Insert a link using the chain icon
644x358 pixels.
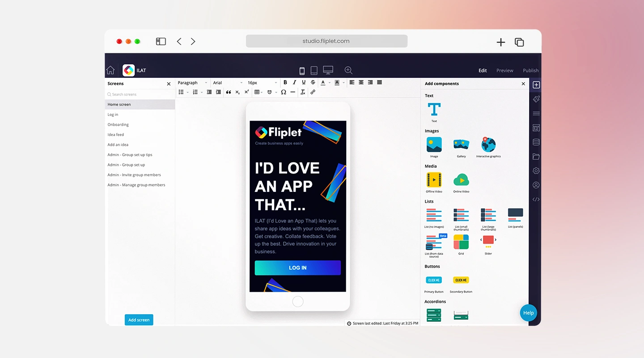click(x=313, y=92)
